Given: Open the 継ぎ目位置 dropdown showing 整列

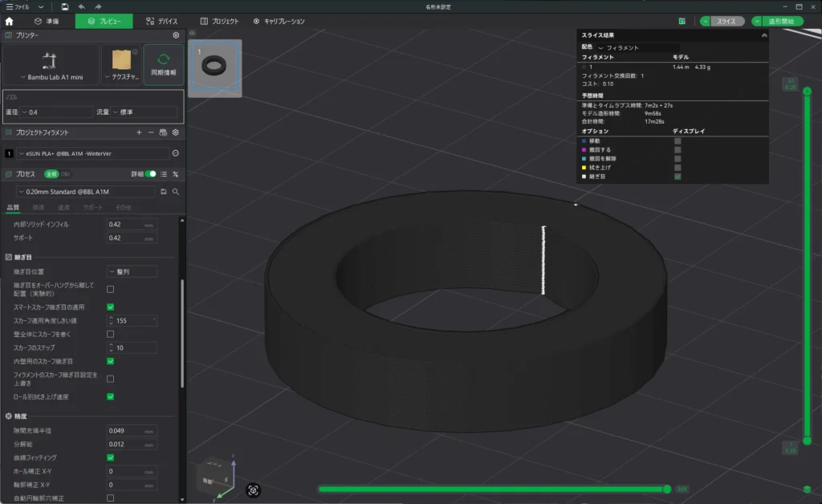Looking at the screenshot, I should (132, 272).
